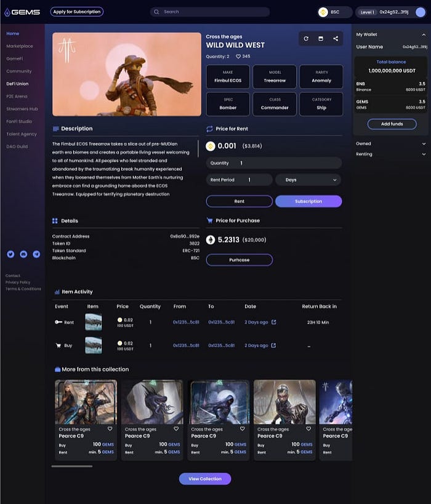Viewport: 431px width, 504px height.
Task: Click the window icon beside refresh
Action: pos(321,39)
